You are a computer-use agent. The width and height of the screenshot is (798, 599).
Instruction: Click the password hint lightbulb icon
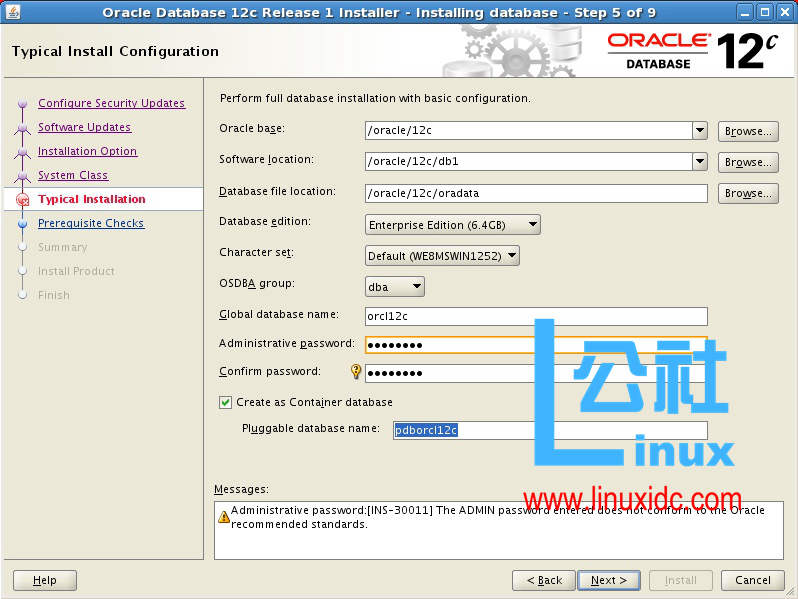tap(356, 372)
